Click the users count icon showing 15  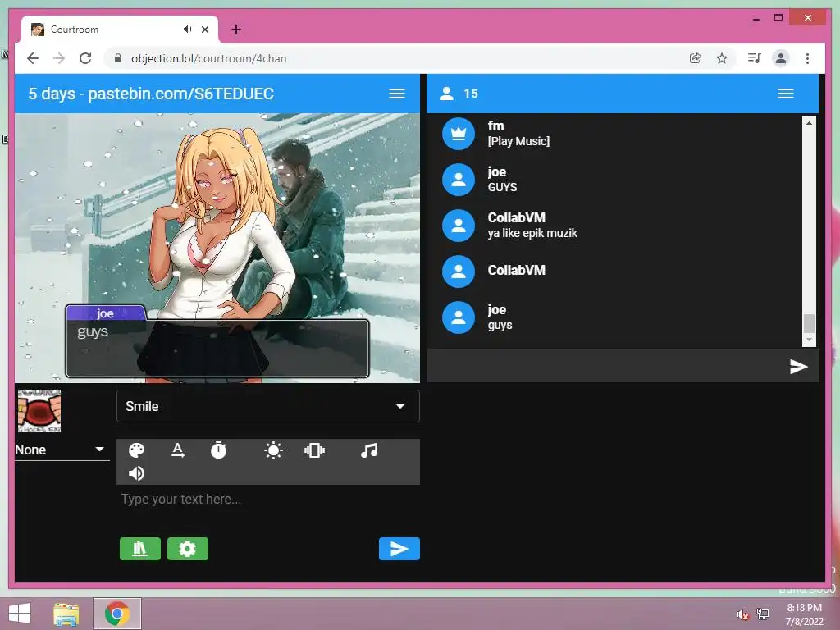coord(446,94)
